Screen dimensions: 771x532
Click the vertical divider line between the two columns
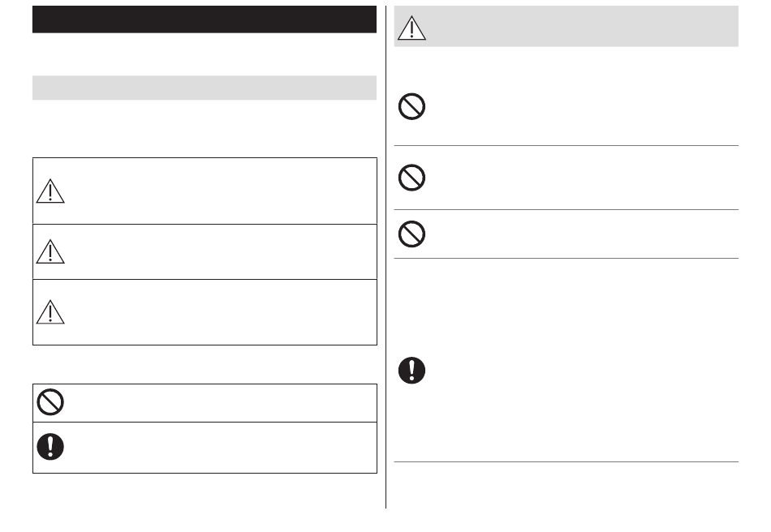pos(386,257)
